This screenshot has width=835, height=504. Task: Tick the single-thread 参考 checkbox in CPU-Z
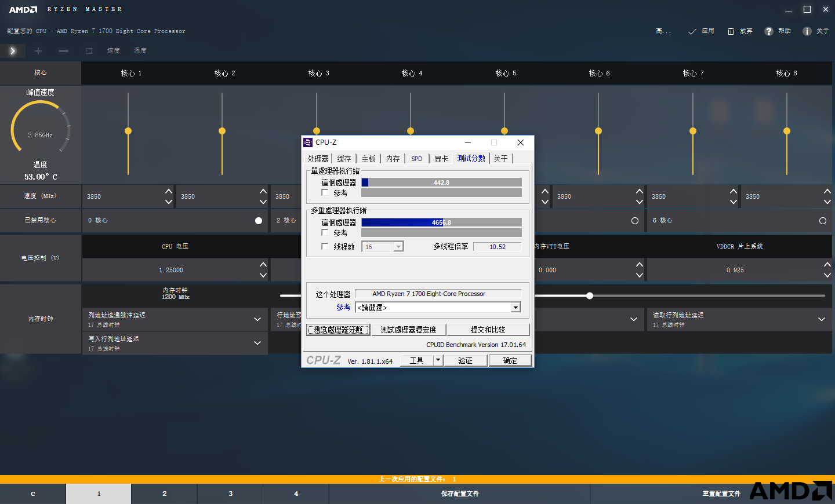coord(325,192)
